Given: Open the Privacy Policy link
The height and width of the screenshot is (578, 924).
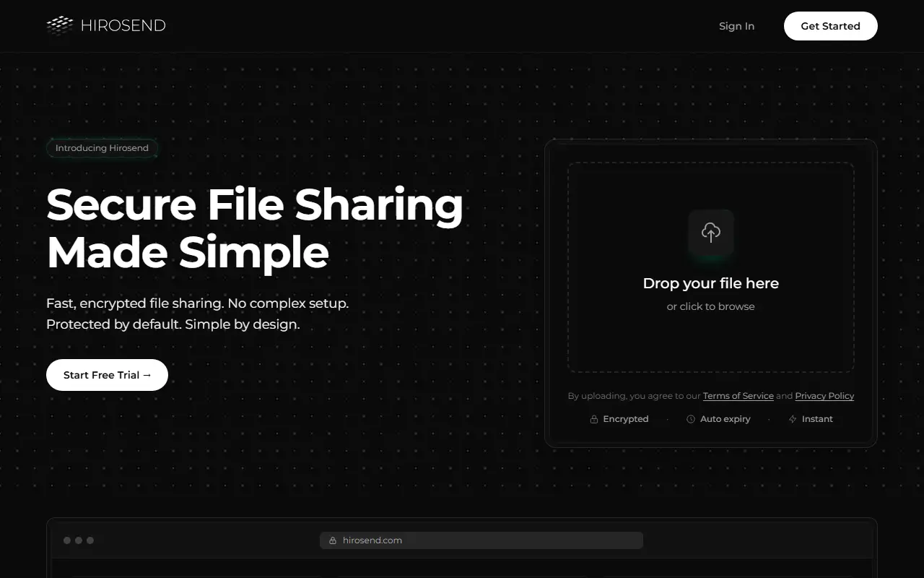Looking at the screenshot, I should tap(824, 396).
